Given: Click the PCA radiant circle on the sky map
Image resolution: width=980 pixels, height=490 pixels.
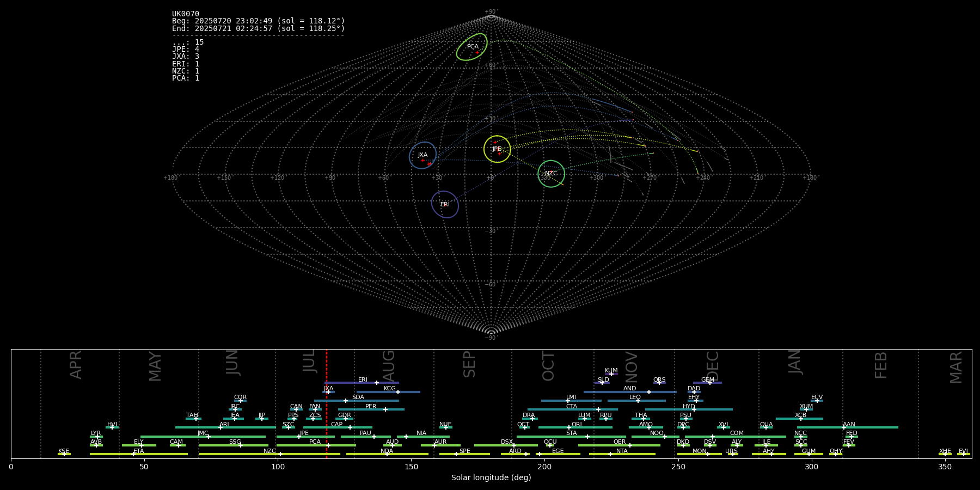Looking at the screenshot, I should click(x=471, y=47).
